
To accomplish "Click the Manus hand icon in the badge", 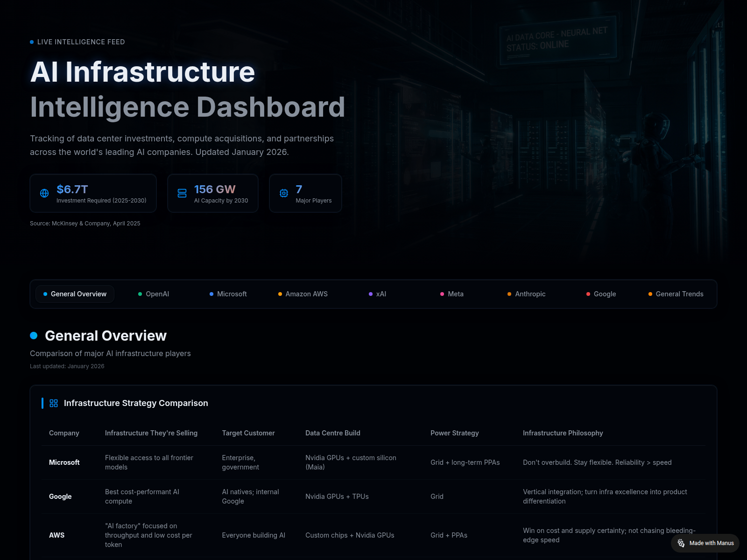I will tap(681, 543).
